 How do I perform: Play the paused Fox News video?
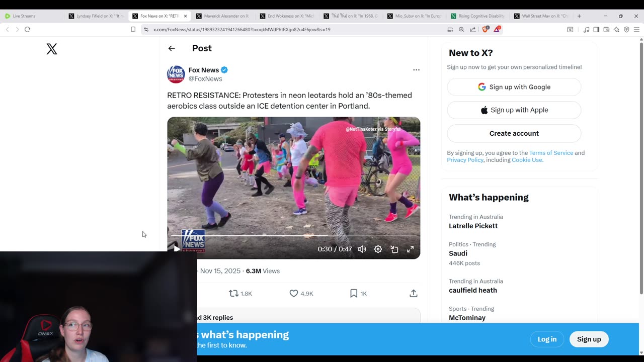tap(177, 249)
